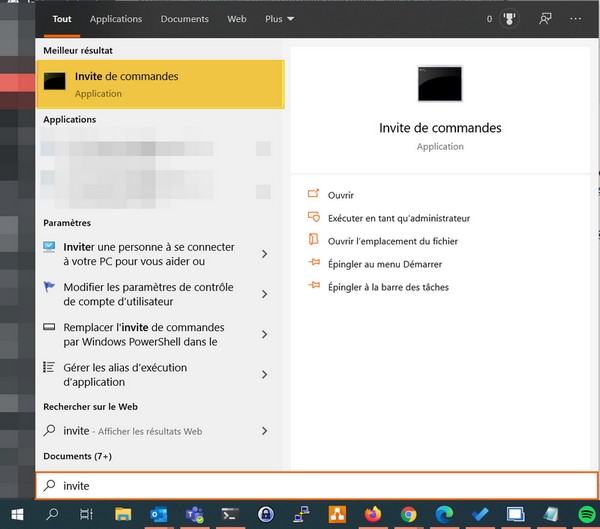Expand arrow for 'Inviter une personne' setting
Viewport: 600px width, 529px height.
pyautogui.click(x=264, y=254)
